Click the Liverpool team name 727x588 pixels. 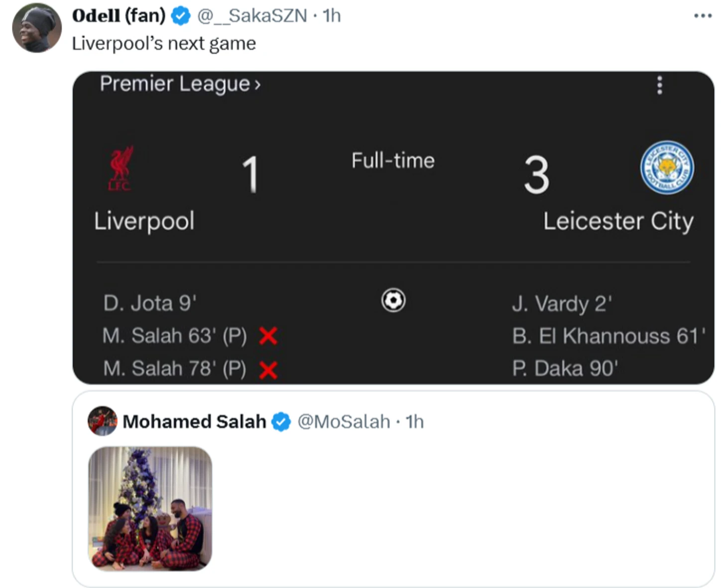[144, 221]
